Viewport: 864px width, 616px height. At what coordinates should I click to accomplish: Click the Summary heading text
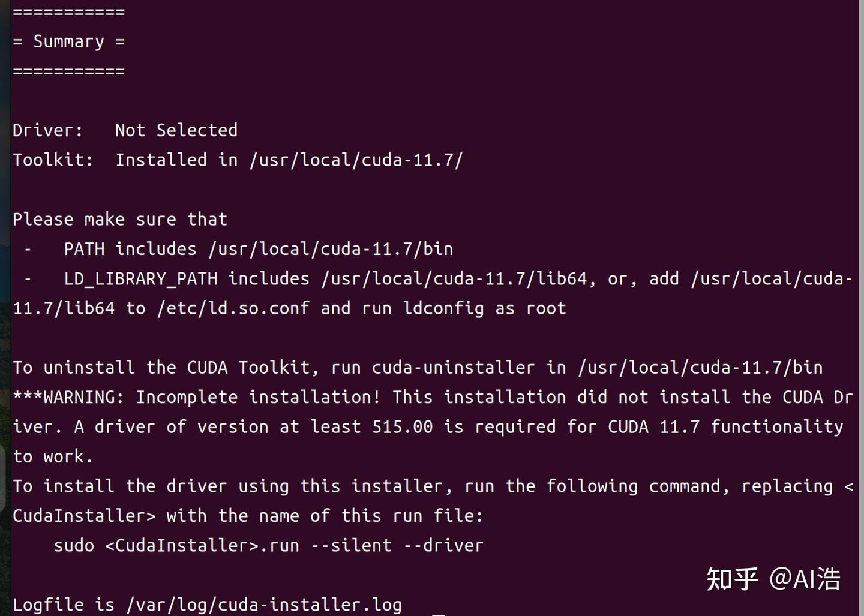click(x=68, y=41)
